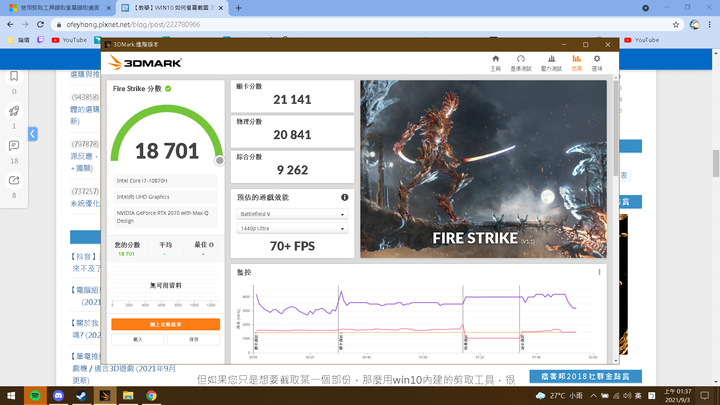Open the YouTube bookmark on the left
Viewport: 720px width, 405px height.
tap(69, 40)
